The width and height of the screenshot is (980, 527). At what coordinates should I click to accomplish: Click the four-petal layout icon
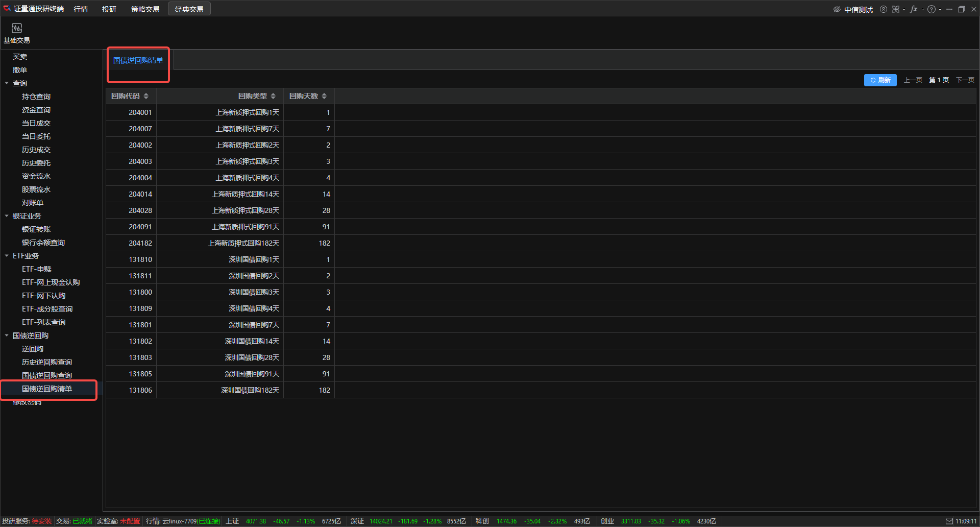coord(895,9)
